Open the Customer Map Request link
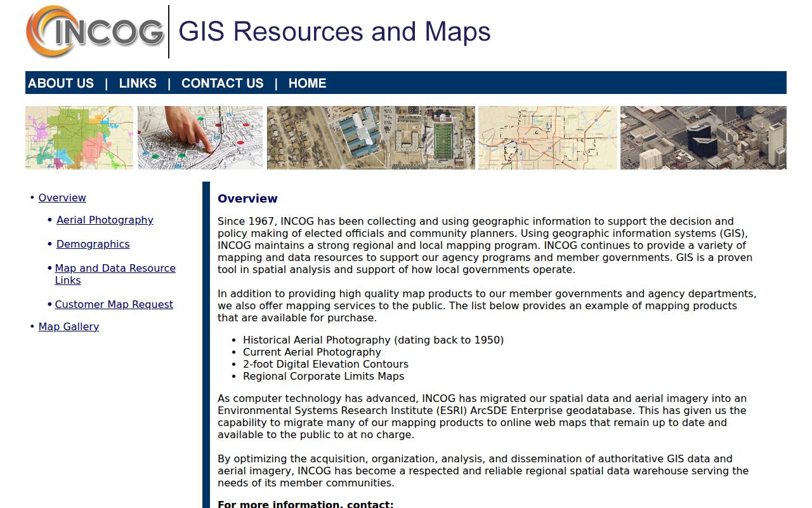812x508 pixels. tap(114, 305)
